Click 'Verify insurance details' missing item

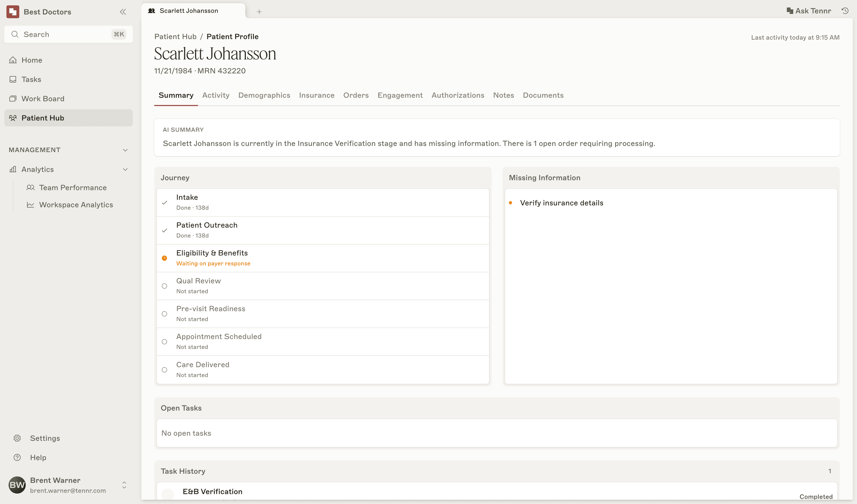click(x=562, y=203)
